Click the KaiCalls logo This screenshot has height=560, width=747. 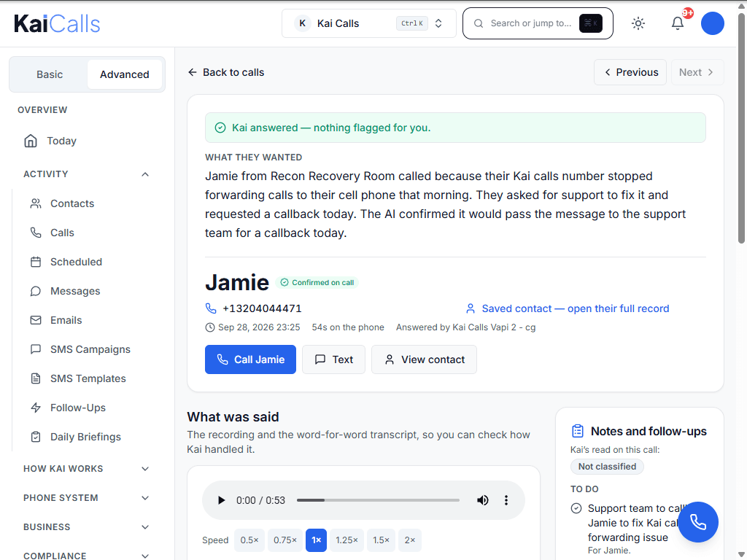pos(57,23)
